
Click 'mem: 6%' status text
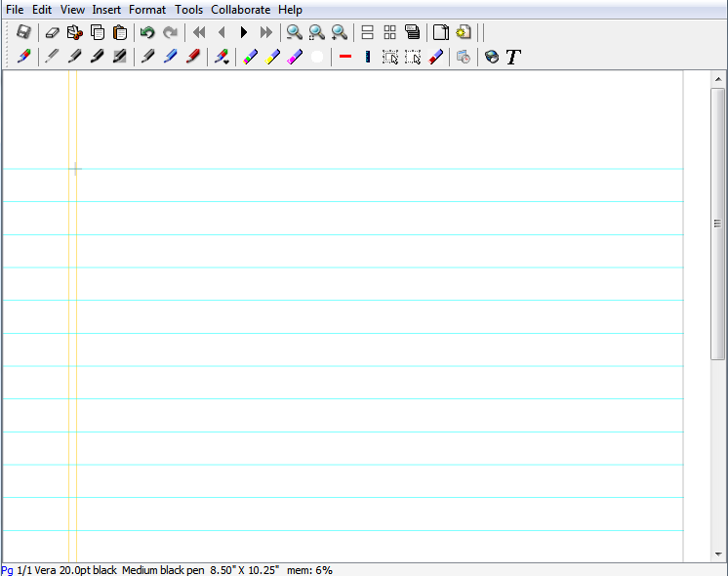click(x=309, y=570)
